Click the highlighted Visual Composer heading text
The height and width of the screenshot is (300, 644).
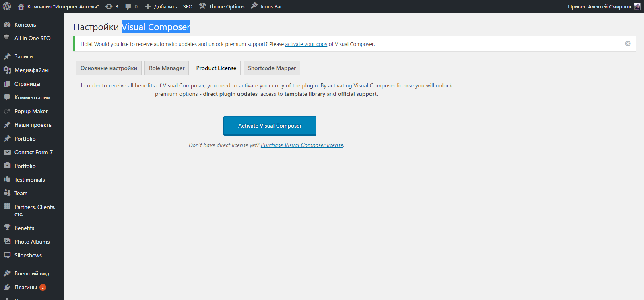coord(156,27)
